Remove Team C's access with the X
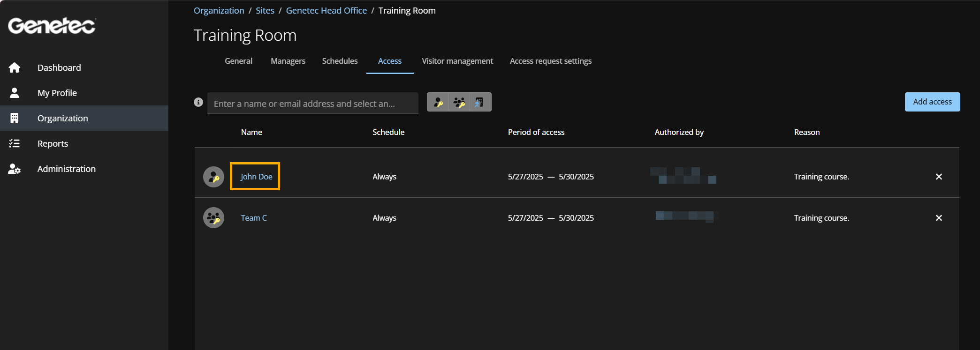980x350 pixels. tap(939, 218)
